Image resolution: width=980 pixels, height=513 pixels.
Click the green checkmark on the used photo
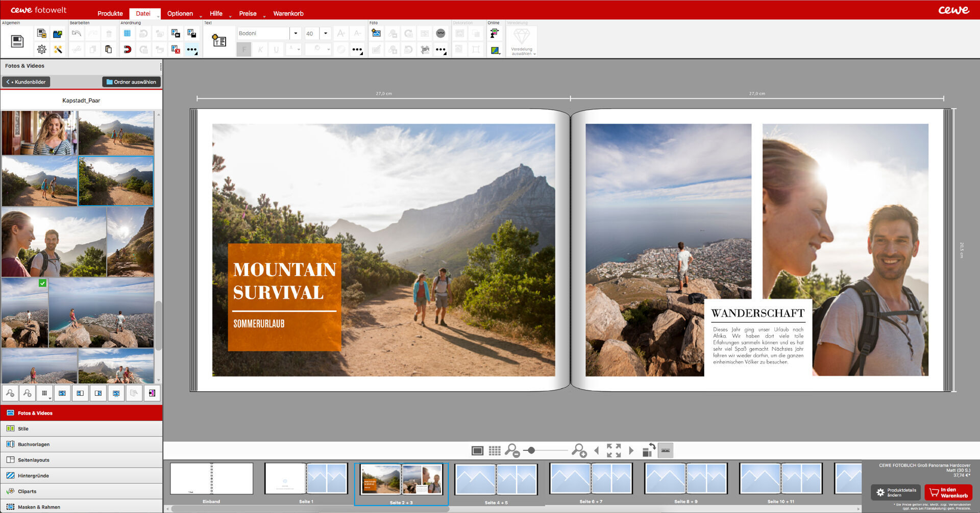42,283
